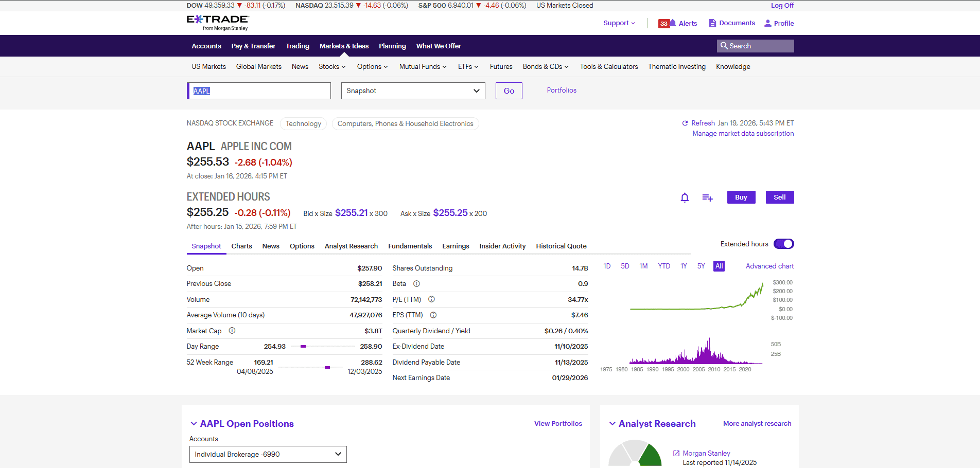Click the Refresh quote icon
This screenshot has width=980, height=468.
685,123
